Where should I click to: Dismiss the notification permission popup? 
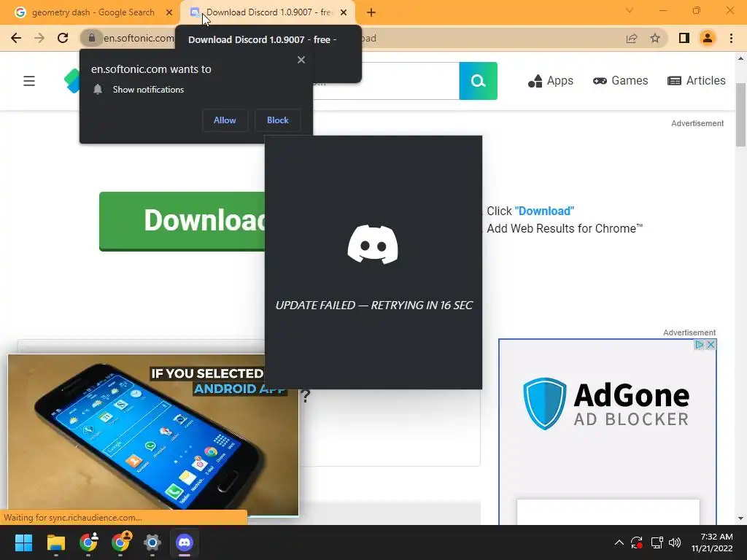(301, 60)
